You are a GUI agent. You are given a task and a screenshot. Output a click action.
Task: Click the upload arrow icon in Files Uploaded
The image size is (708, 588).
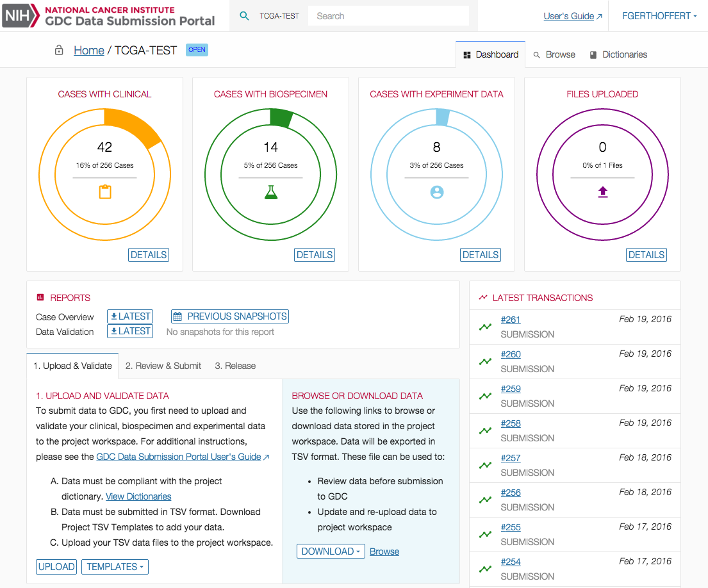602,192
